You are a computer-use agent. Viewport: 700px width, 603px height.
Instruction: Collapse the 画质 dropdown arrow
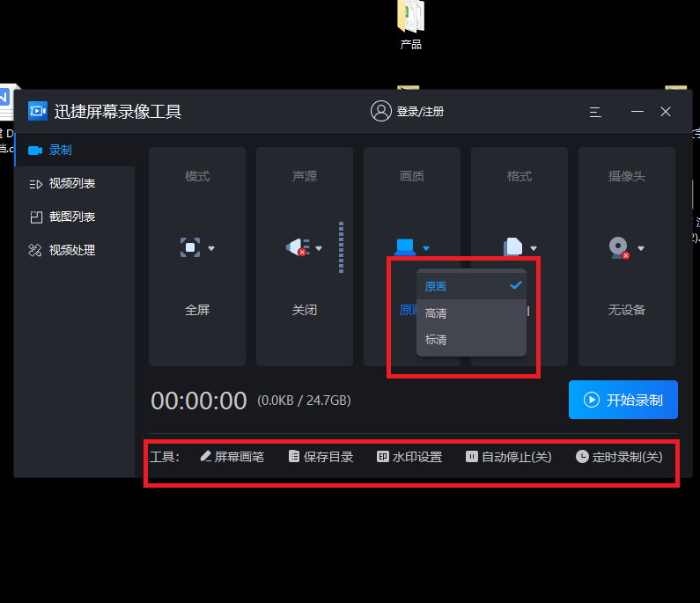[x=426, y=248]
